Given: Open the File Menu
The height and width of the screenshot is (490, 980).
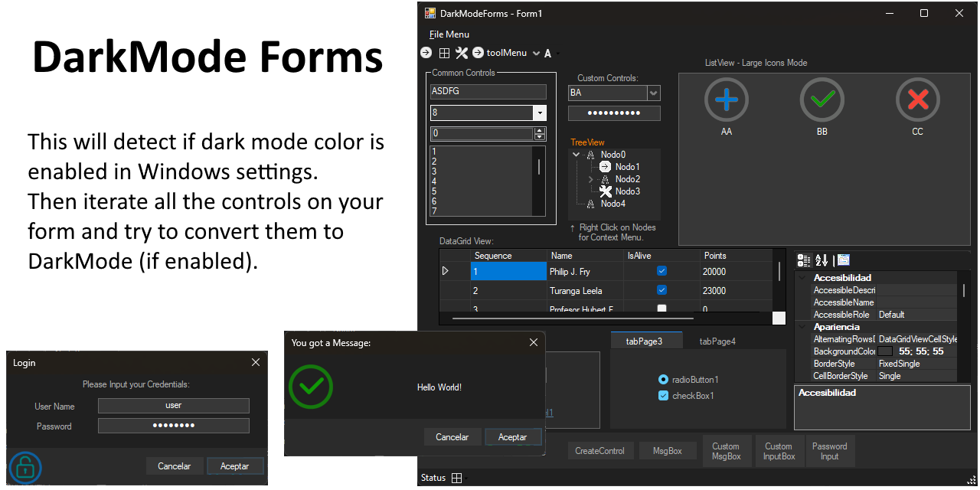Looking at the screenshot, I should pyautogui.click(x=449, y=34).
